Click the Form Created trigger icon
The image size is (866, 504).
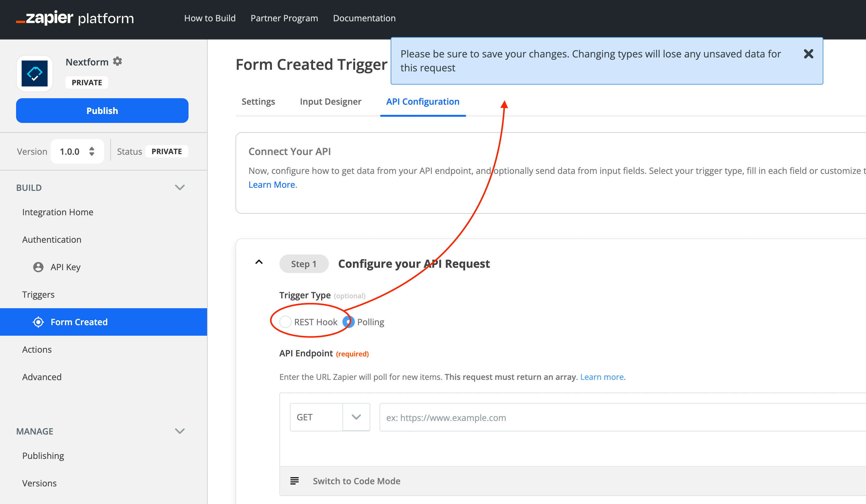pyautogui.click(x=38, y=322)
